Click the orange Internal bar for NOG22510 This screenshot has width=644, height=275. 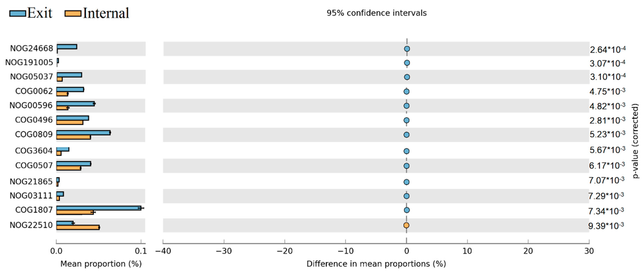(78, 227)
